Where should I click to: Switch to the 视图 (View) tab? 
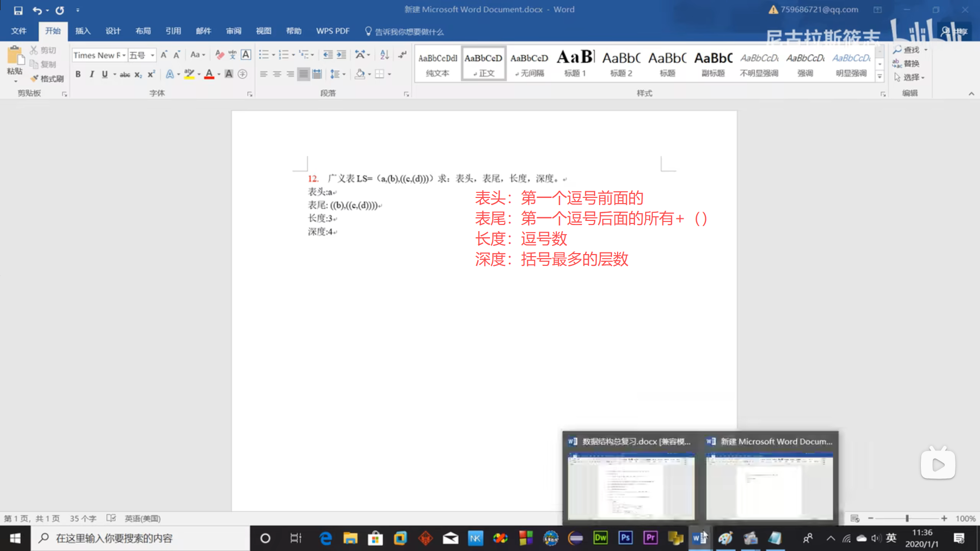[x=263, y=31]
